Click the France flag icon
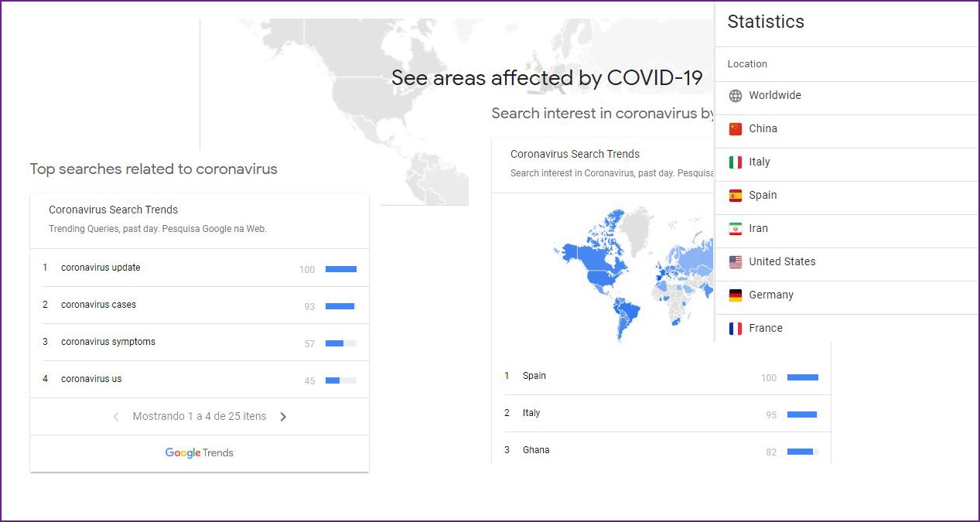The width and height of the screenshot is (980, 522). coord(736,329)
